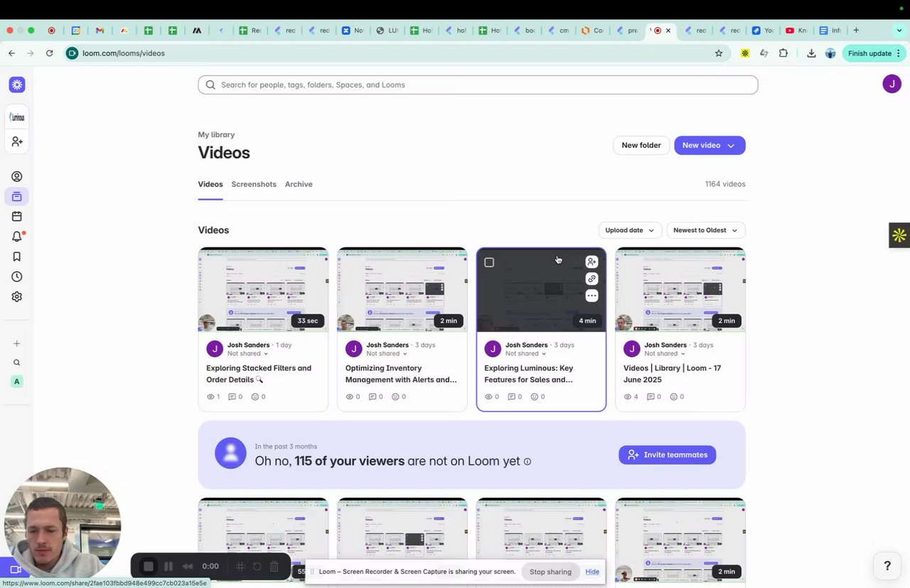Image resolution: width=910 pixels, height=588 pixels.
Task: Switch to the Archive tab
Action: (299, 184)
